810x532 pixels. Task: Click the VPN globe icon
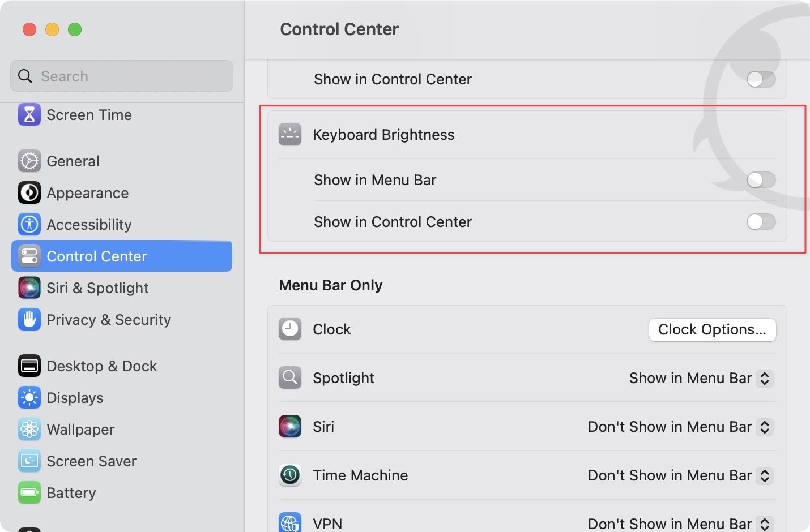pyautogui.click(x=290, y=523)
